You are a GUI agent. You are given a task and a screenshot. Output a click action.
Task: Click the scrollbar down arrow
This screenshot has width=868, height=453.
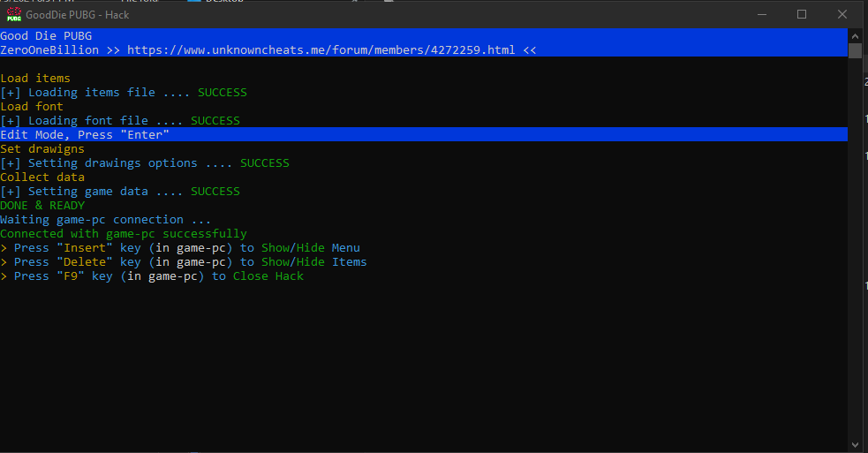pos(855,445)
